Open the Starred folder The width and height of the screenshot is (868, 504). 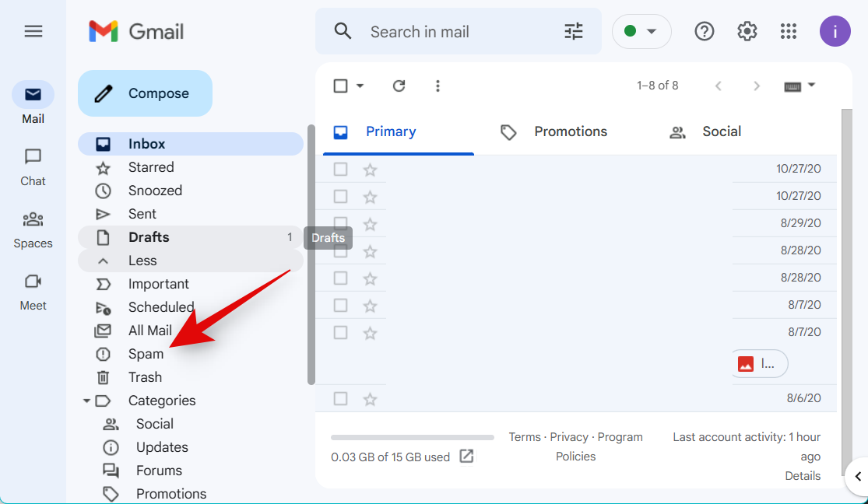pyautogui.click(x=191, y=167)
